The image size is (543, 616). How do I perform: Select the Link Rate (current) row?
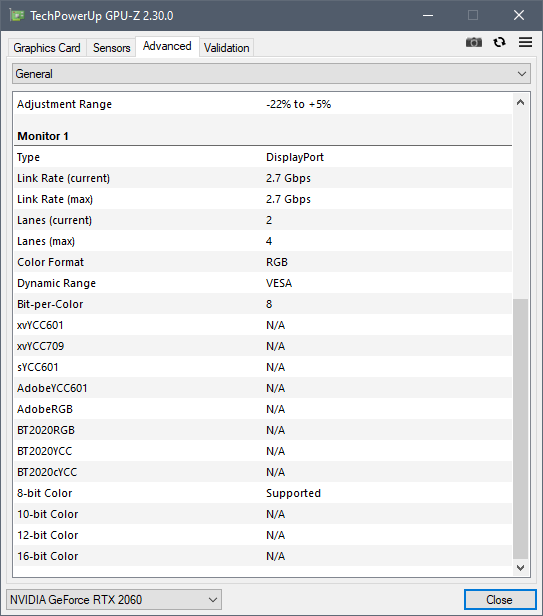tap(263, 178)
